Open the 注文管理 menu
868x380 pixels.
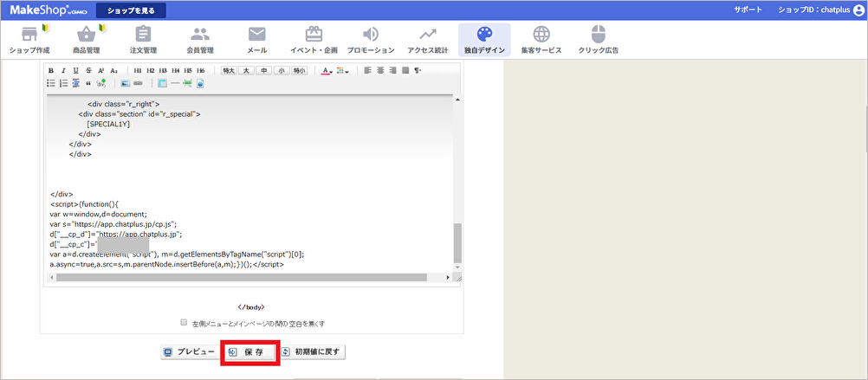pos(144,40)
